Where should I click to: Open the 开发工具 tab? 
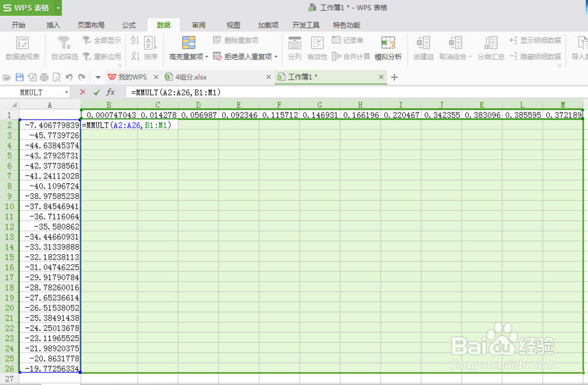click(x=306, y=25)
